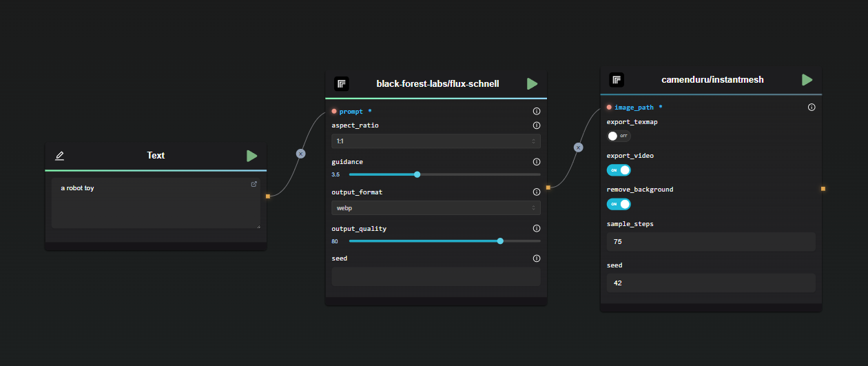The height and width of the screenshot is (366, 868).
Task: Remove the connection between flux-schnell and instantmesh
Action: pyautogui.click(x=578, y=148)
